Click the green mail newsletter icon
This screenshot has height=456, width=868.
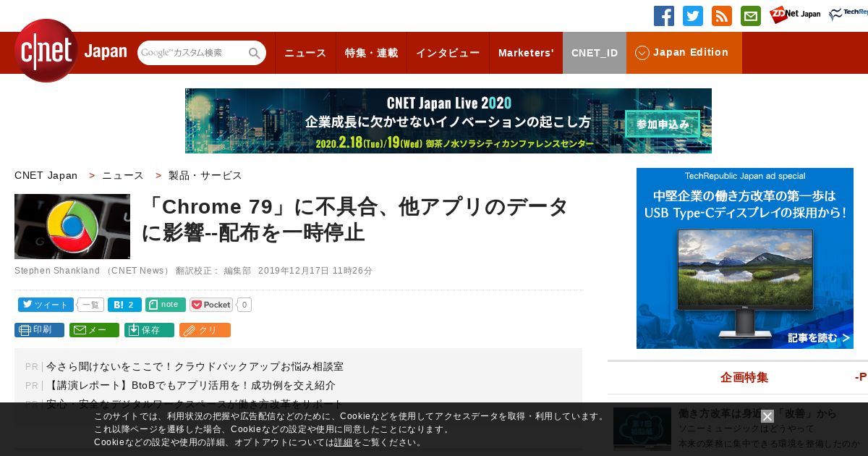[x=751, y=16]
